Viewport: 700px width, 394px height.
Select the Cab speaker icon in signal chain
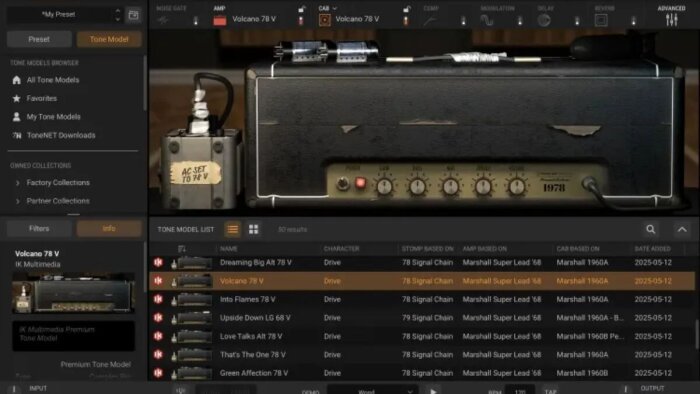[325, 20]
